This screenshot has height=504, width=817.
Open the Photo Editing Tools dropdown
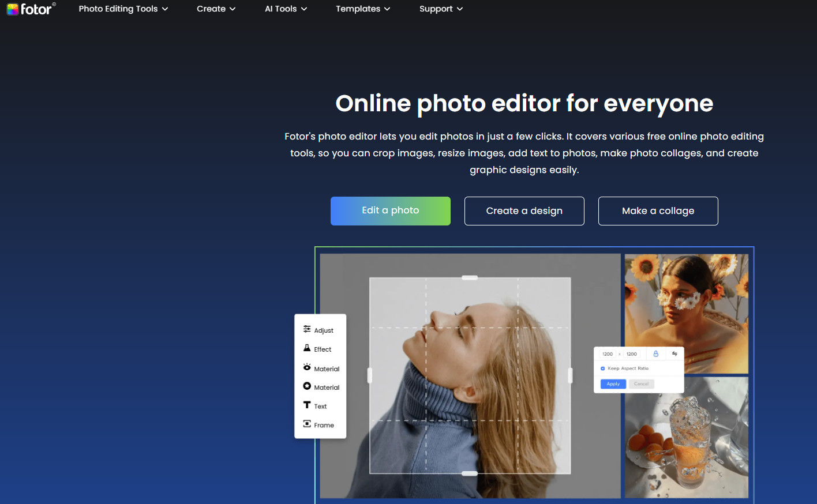pos(123,9)
